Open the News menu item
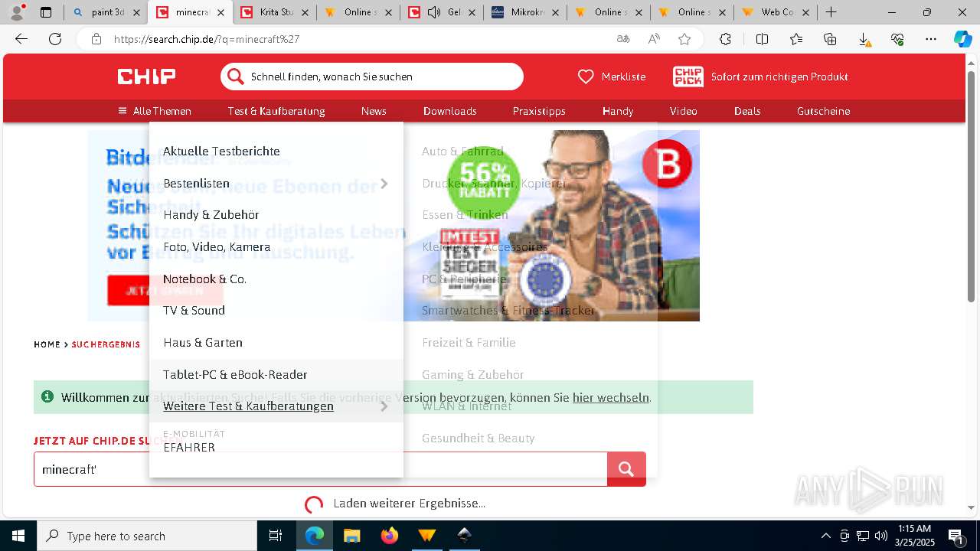This screenshot has height=551, width=980. (374, 111)
